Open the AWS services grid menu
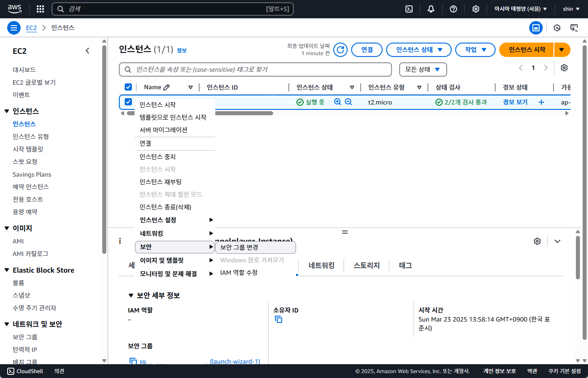This screenshot has height=378, width=588. coord(40,9)
